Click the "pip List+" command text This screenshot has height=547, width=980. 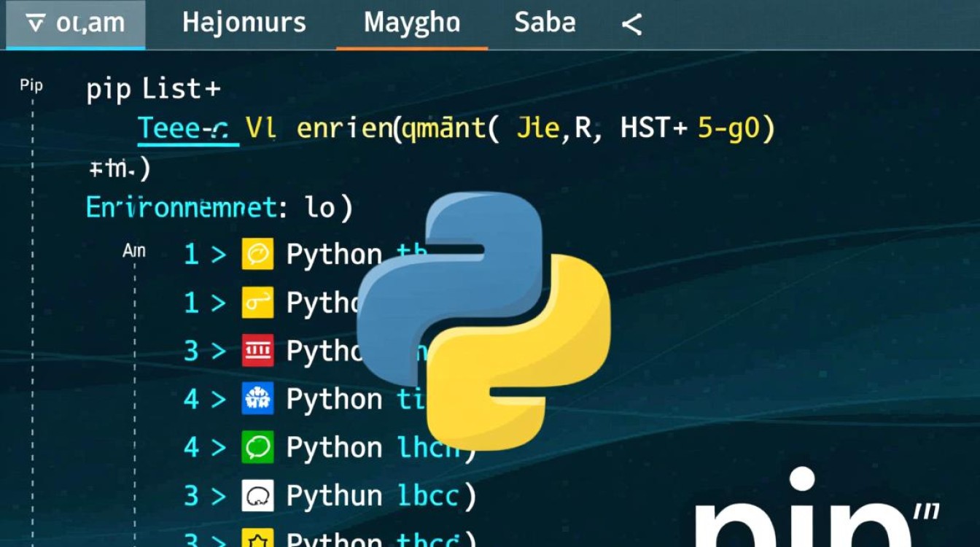point(153,90)
